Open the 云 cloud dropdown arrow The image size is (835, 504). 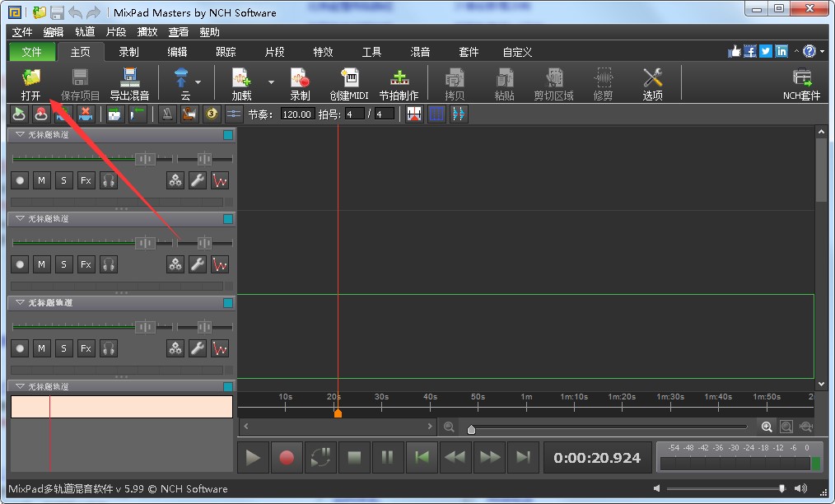[x=198, y=82]
